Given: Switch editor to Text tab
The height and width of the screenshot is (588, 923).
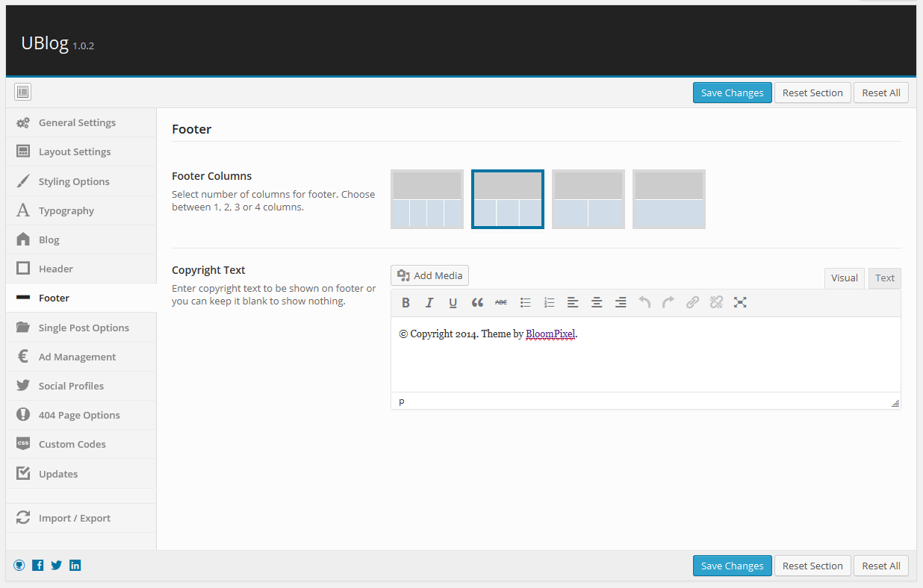Looking at the screenshot, I should [885, 278].
